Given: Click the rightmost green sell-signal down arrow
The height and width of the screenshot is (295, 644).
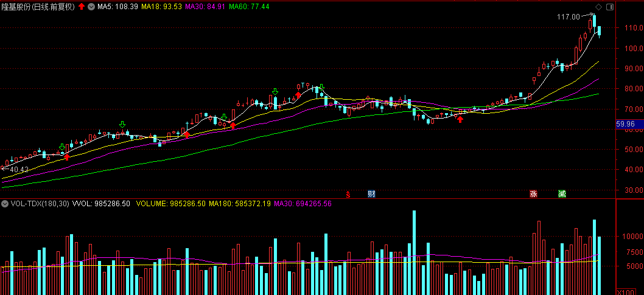Looking at the screenshot, I should click(x=321, y=87).
